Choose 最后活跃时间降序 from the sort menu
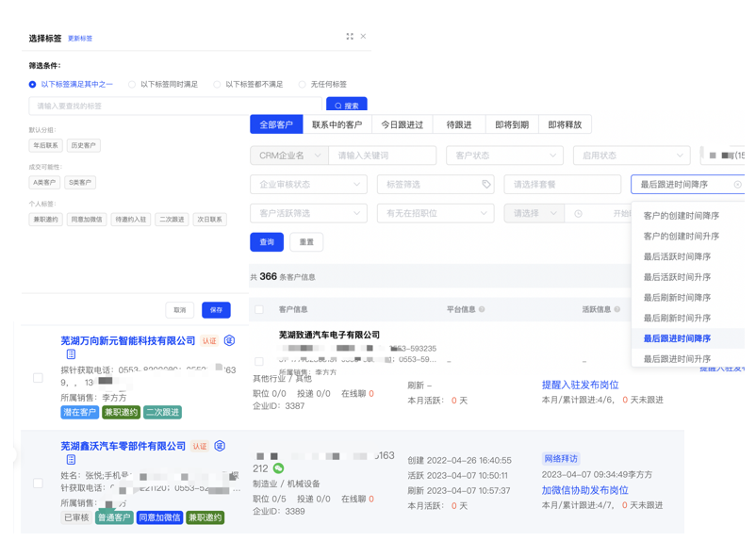Image resolution: width=756 pixels, height=558 pixels. 677,256
